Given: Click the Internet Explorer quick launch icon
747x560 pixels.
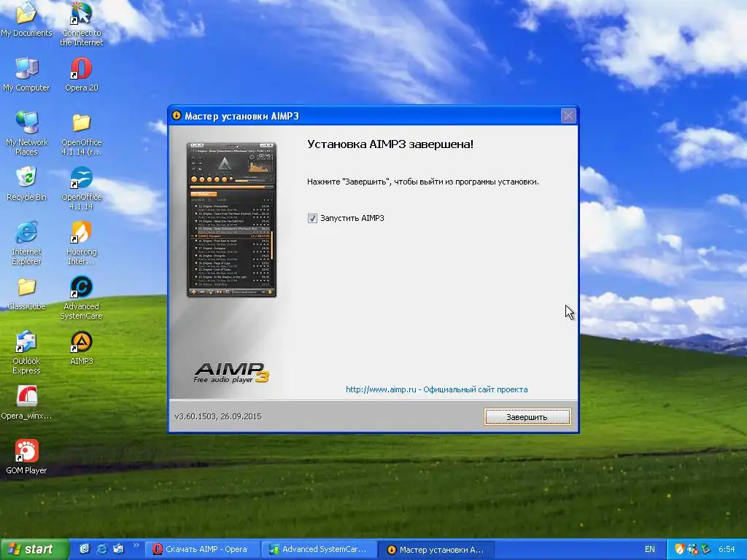Looking at the screenshot, I should [101, 549].
